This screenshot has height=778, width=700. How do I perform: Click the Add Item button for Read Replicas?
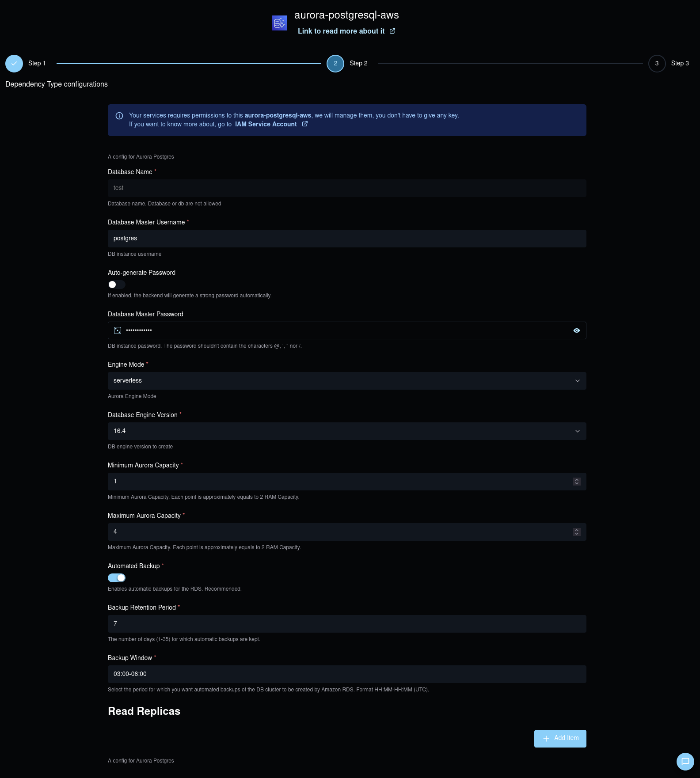tap(560, 739)
